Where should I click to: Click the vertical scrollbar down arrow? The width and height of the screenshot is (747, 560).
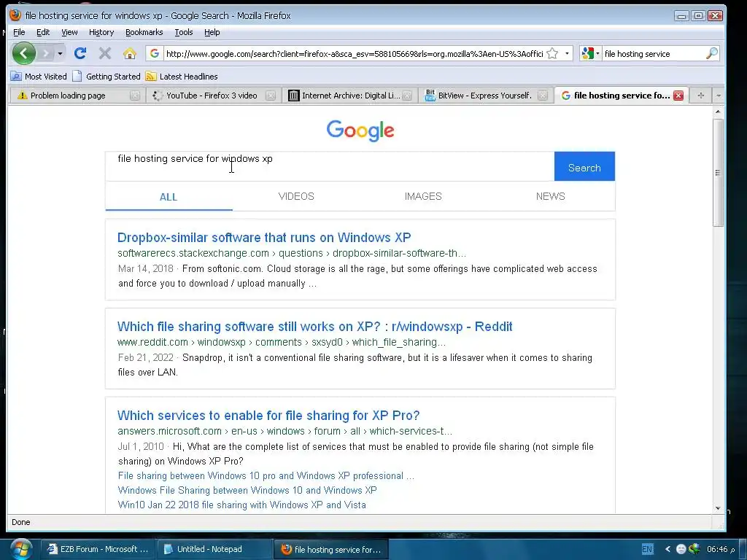coord(718,508)
